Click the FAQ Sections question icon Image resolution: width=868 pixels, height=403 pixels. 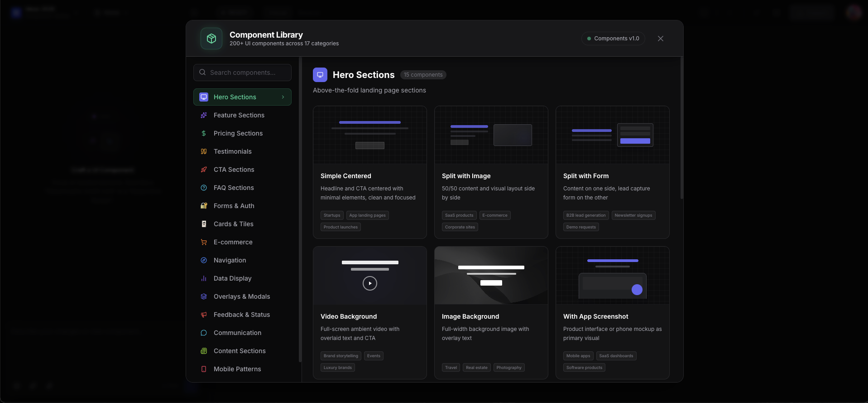point(204,188)
